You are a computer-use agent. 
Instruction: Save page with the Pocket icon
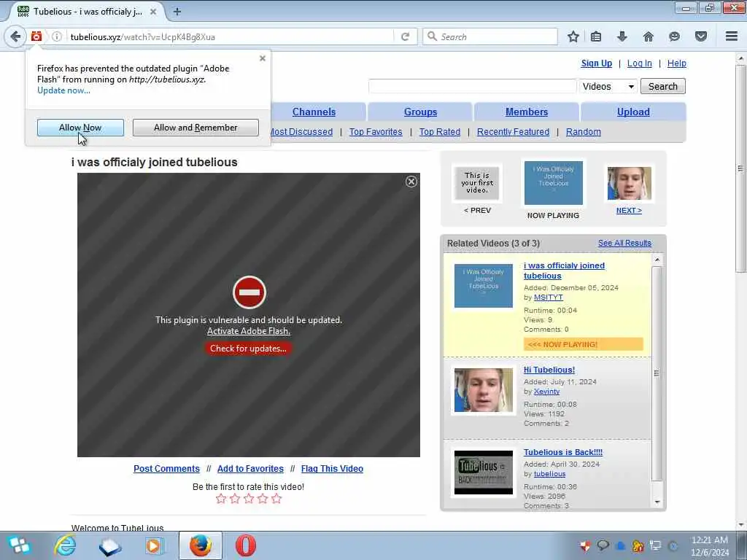(701, 36)
